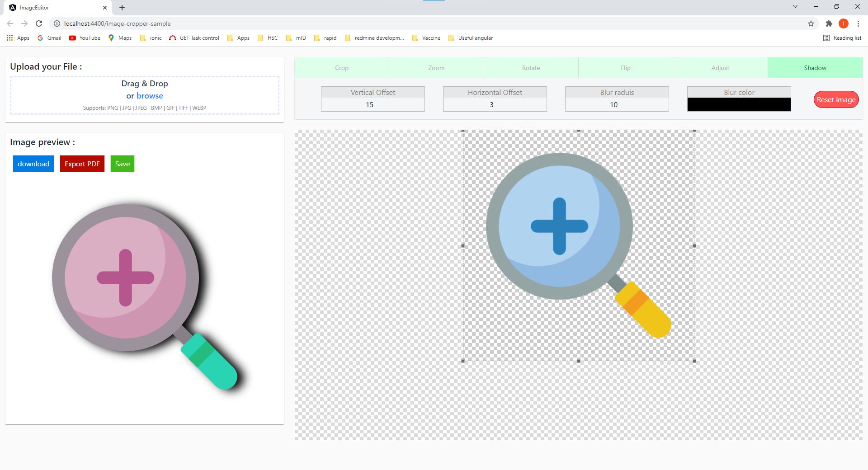Viewport: 868px width, 470px height.
Task: Open the Gmail bookmark
Action: (49, 38)
